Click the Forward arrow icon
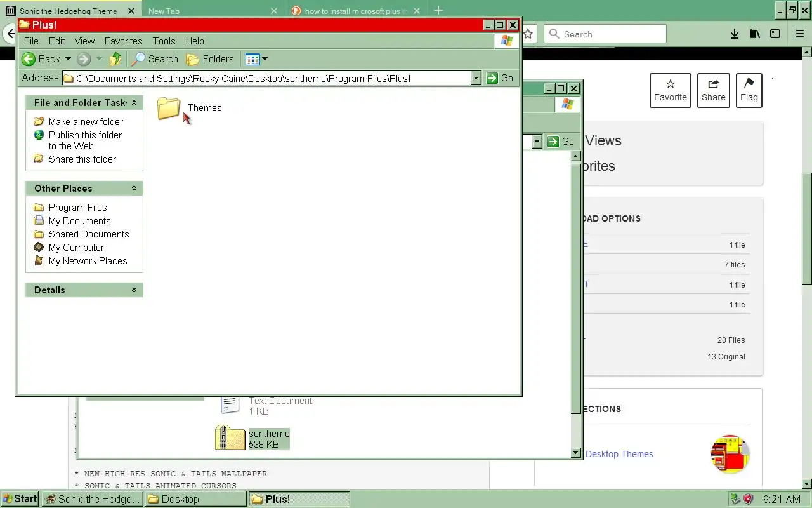The width and height of the screenshot is (812, 508). tap(84, 59)
